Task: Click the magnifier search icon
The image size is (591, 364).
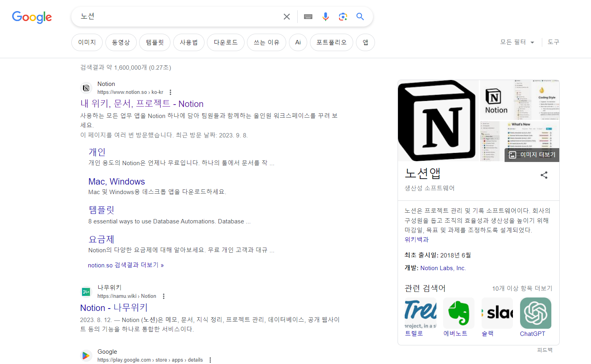Action: click(x=360, y=17)
